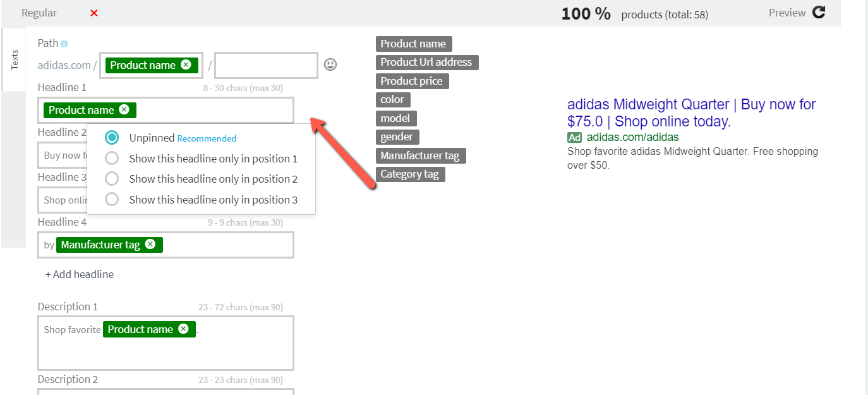The image size is (868, 395).
Task: Select the Unpinned radio option
Action: 112,138
